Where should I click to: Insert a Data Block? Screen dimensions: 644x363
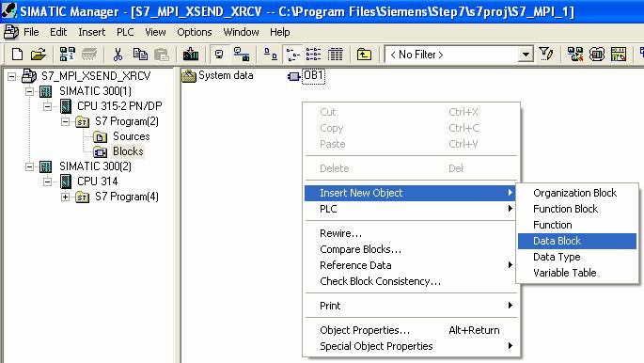577,241
